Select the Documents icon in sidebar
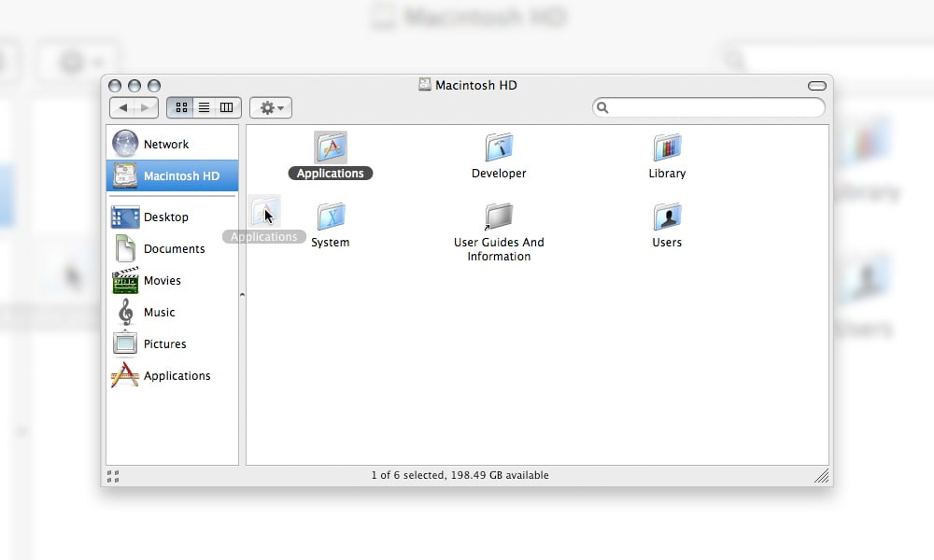Screen dimensions: 934x560 (125, 248)
